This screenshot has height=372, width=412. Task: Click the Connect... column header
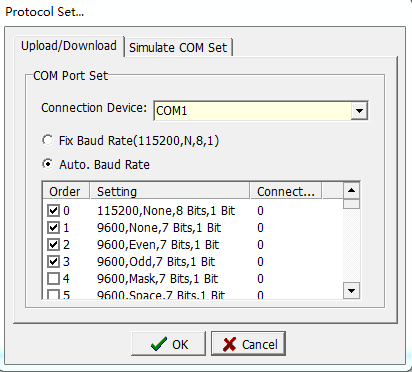285,191
